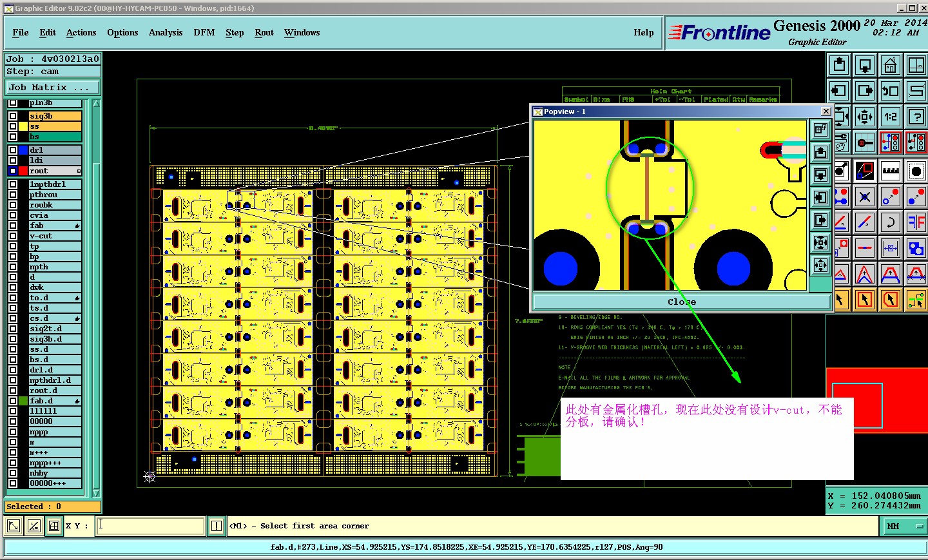Toggle the 111111 layer checkbox
The width and height of the screenshot is (928, 560).
[13, 411]
